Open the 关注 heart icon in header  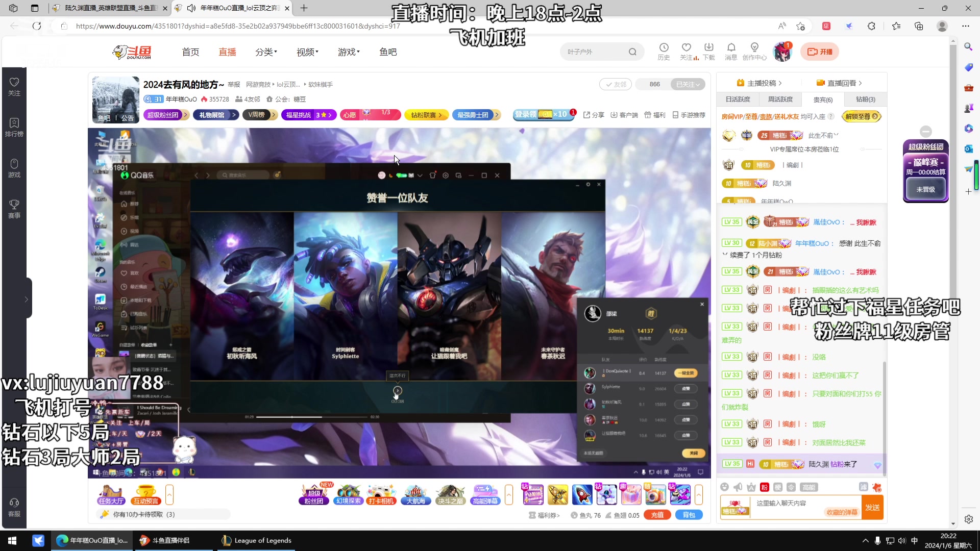tap(687, 52)
